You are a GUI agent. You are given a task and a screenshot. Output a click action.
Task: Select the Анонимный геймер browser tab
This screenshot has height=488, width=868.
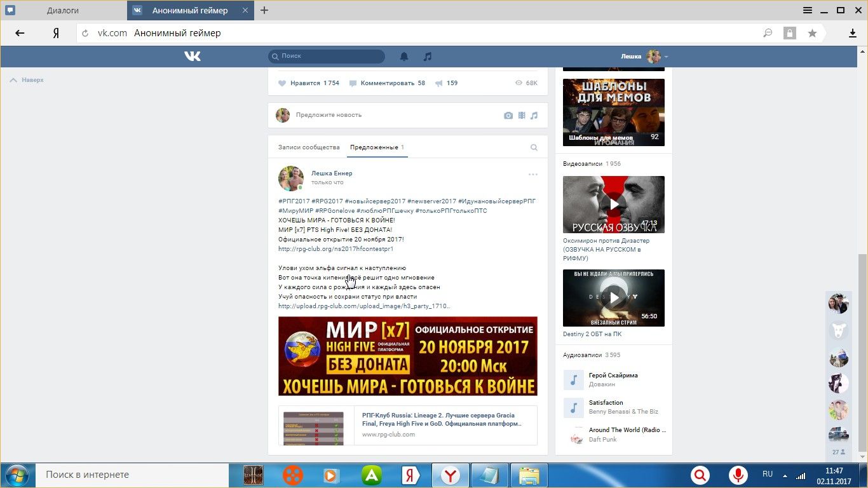tap(190, 10)
